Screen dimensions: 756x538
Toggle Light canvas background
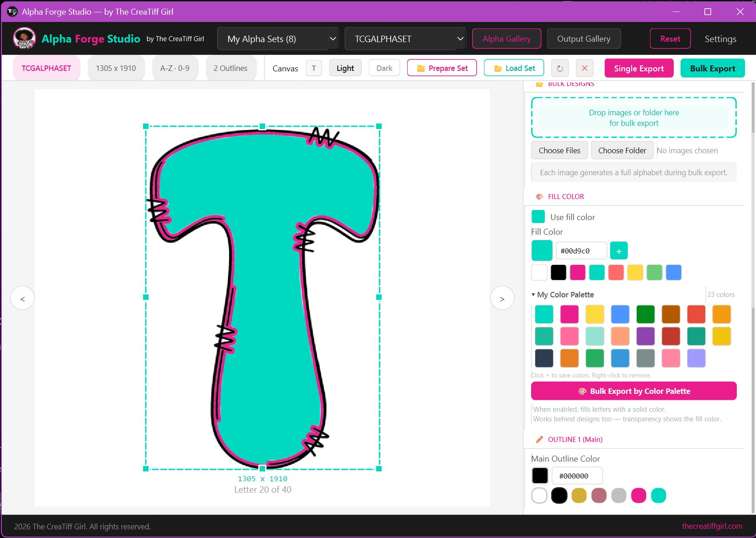click(345, 68)
